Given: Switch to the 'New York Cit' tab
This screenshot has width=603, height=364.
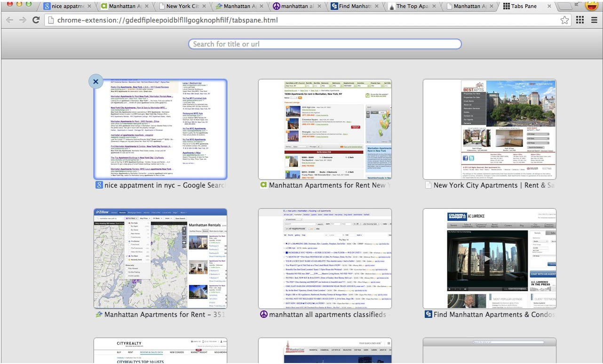Looking at the screenshot, I should [x=182, y=7].
